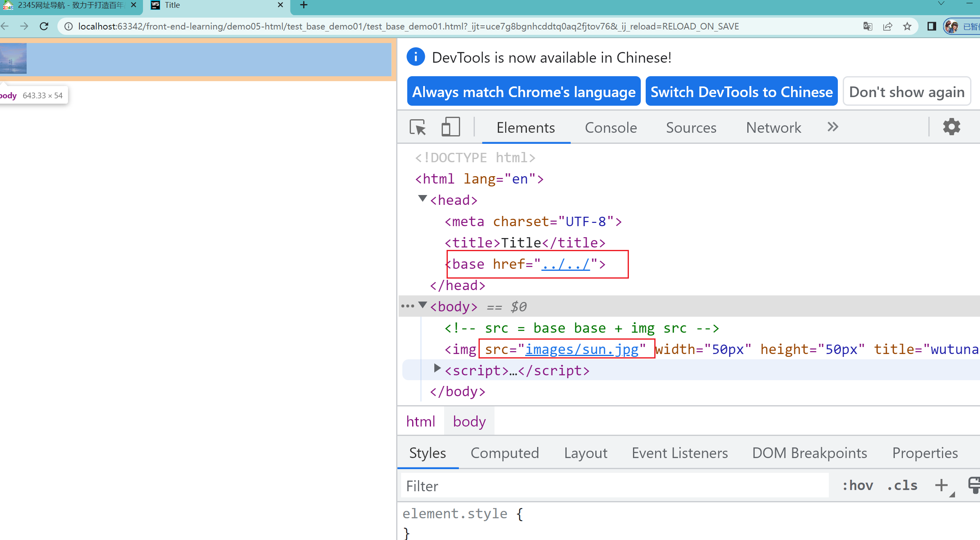Add new style rule plus icon
This screenshot has width=980, height=540.
point(941,486)
